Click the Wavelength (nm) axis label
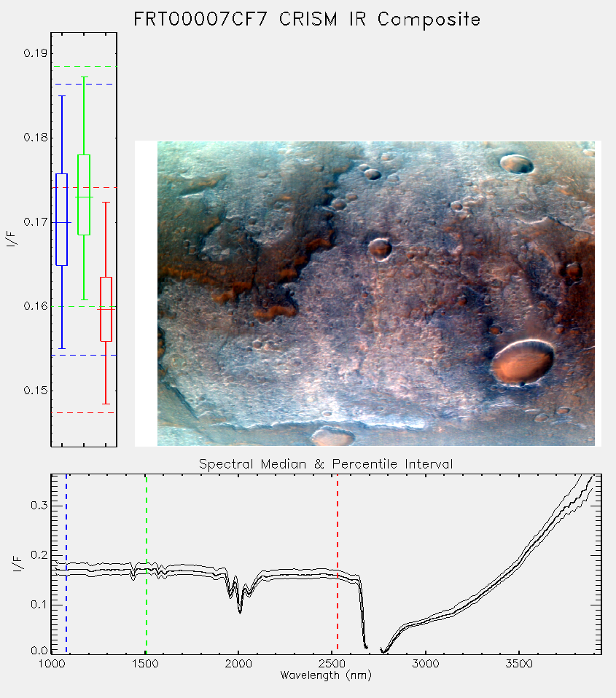616x698 pixels. [326, 675]
